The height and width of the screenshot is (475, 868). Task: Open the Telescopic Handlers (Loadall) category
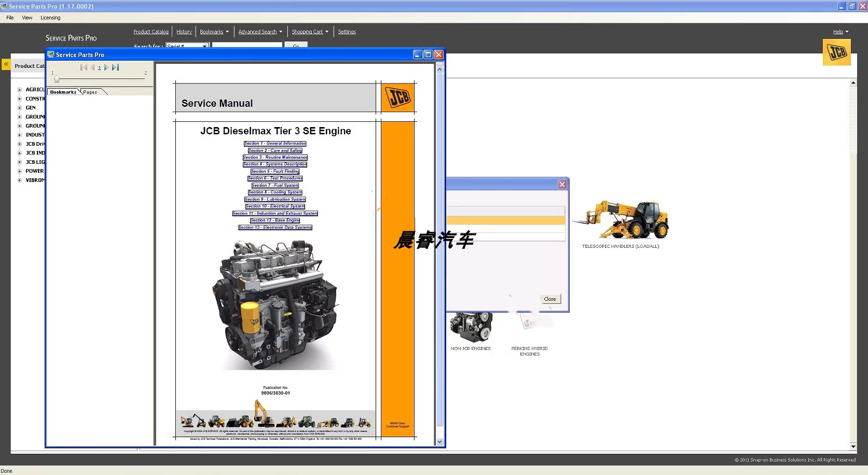pyautogui.click(x=621, y=225)
